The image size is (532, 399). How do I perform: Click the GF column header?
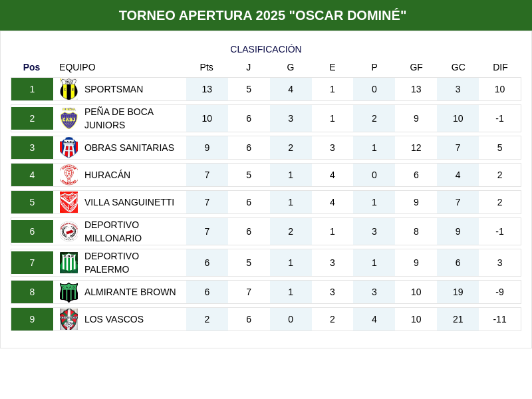pyautogui.click(x=416, y=67)
